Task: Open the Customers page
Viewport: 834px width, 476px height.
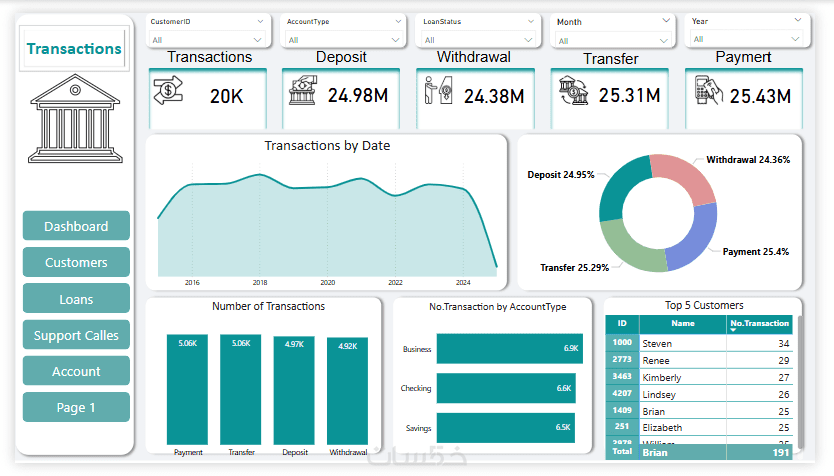Action: pos(76,262)
